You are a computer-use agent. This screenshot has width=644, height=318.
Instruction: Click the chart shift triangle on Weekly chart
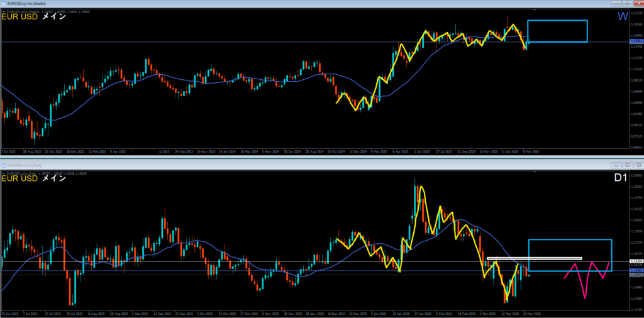coord(535,11)
